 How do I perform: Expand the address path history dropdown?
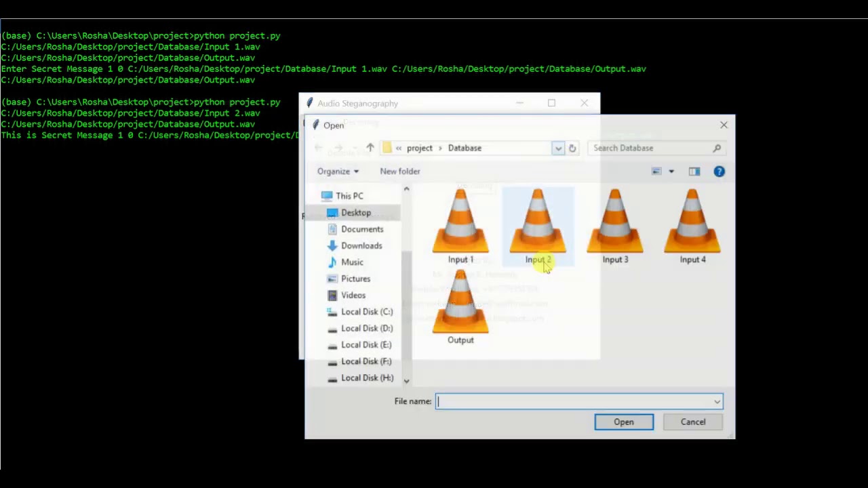[558, 148]
